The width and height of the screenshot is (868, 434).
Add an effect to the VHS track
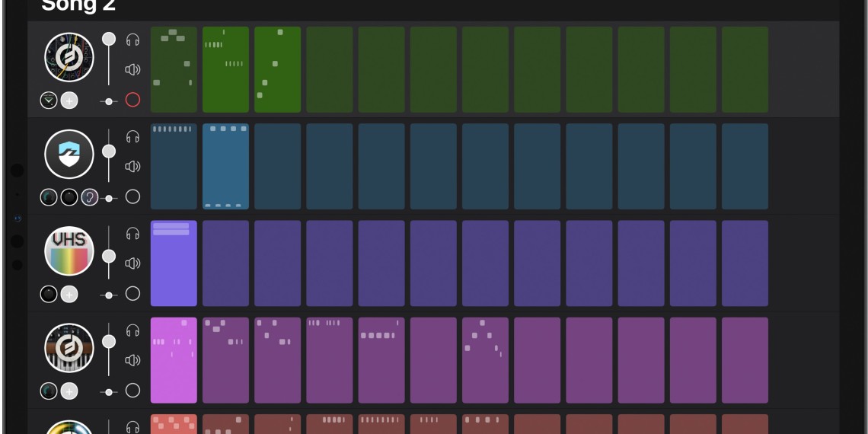tap(69, 294)
